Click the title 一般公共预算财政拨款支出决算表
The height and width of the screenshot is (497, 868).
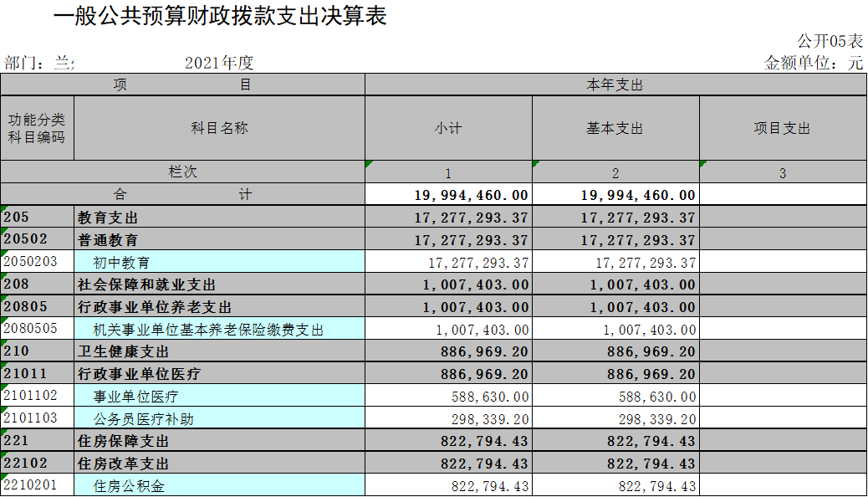click(220, 17)
